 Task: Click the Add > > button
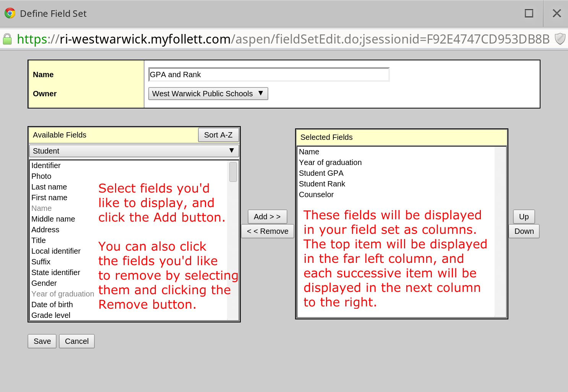coord(267,217)
